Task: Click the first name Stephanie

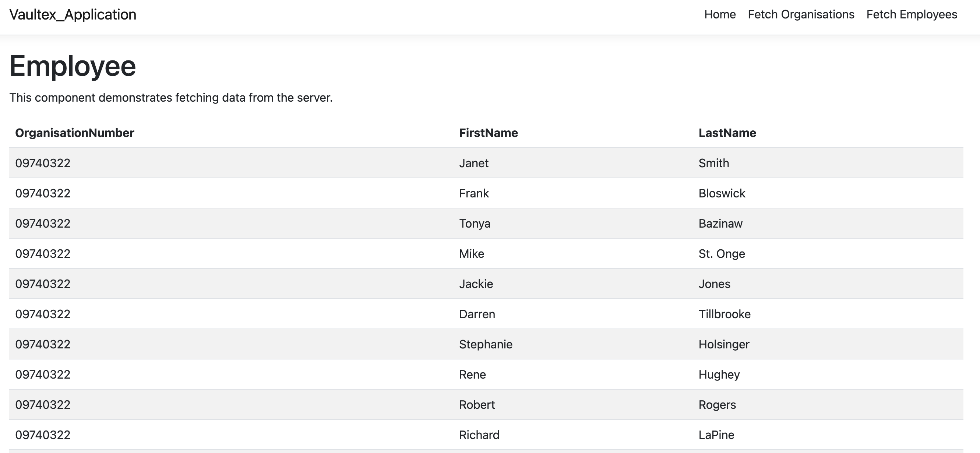Action: point(486,344)
